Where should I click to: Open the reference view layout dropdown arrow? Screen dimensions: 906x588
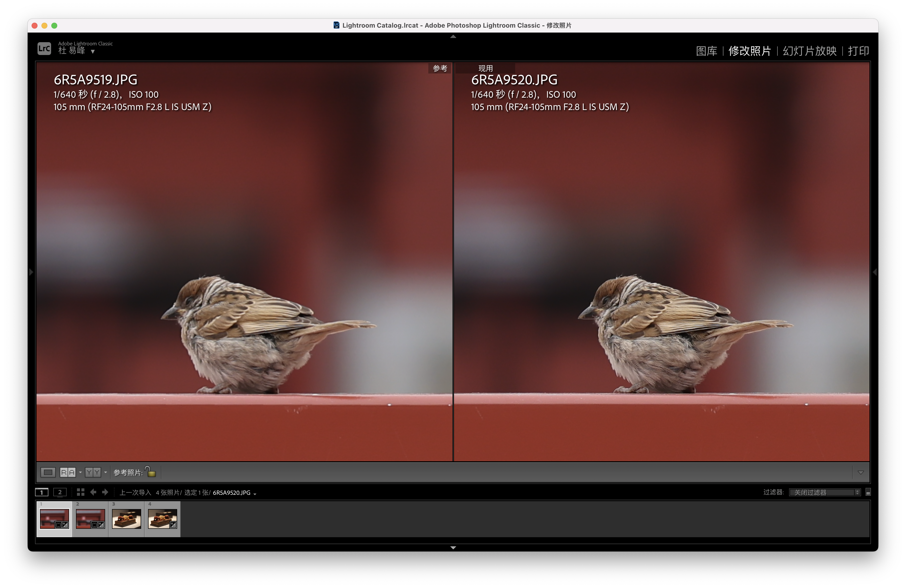click(x=80, y=472)
